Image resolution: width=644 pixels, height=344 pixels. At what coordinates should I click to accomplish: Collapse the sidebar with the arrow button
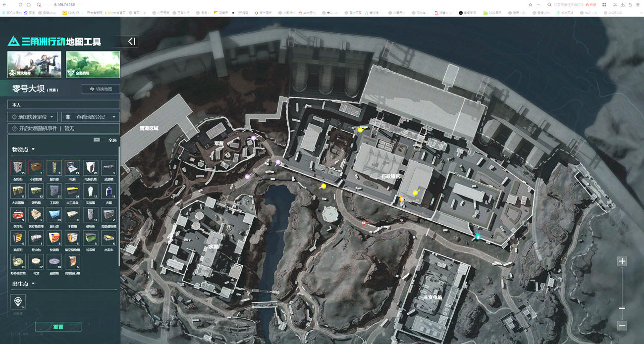click(x=131, y=42)
